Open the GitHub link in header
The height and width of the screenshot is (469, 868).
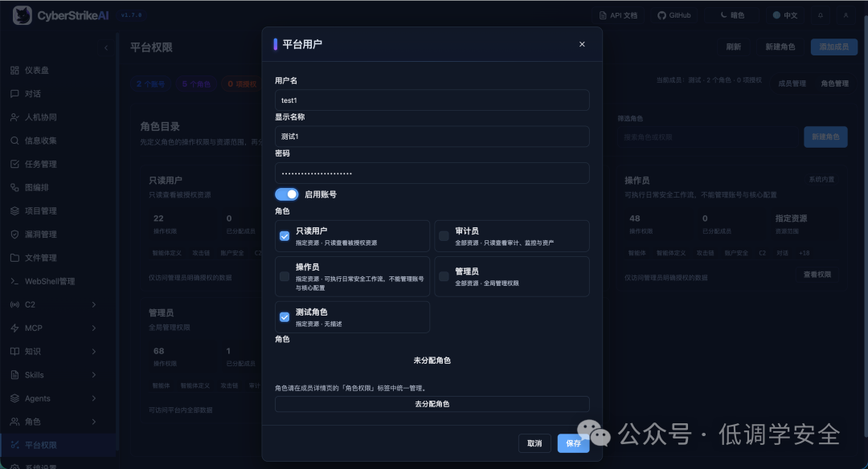click(x=674, y=15)
